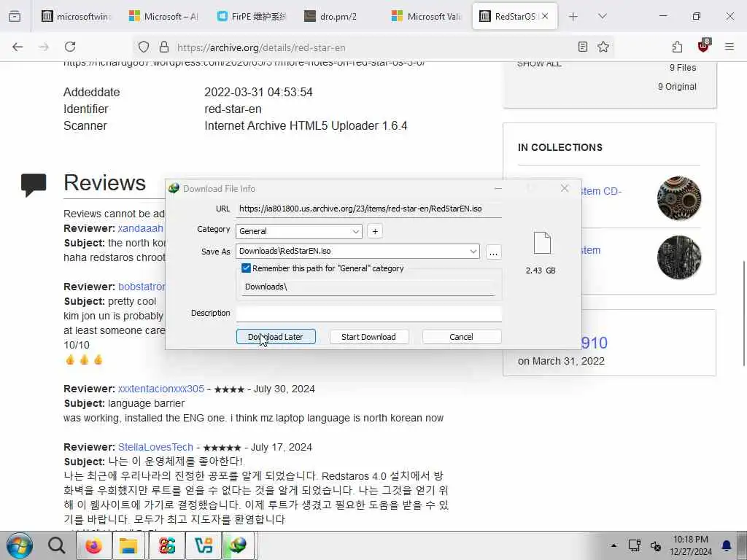Click the SHOW ALL files link
Viewport: 747px width, 560px height.
tap(539, 64)
